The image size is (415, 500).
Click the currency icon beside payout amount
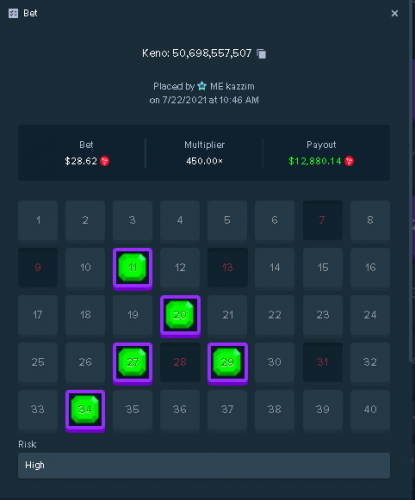click(x=349, y=161)
